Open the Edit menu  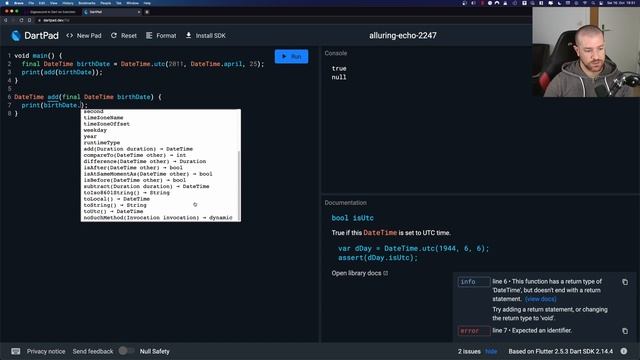42,3
